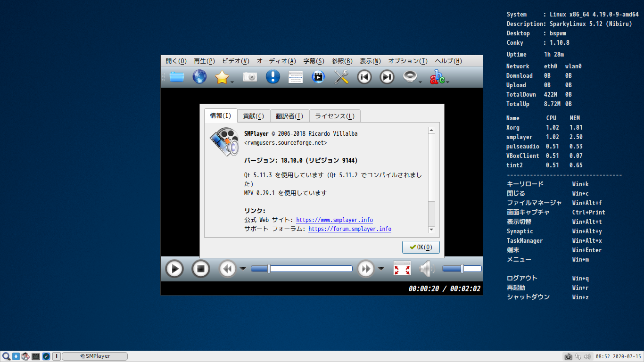Screen dimensions: 644x362
Task: Open the 再生(P) menu
Action: pyautogui.click(x=204, y=61)
